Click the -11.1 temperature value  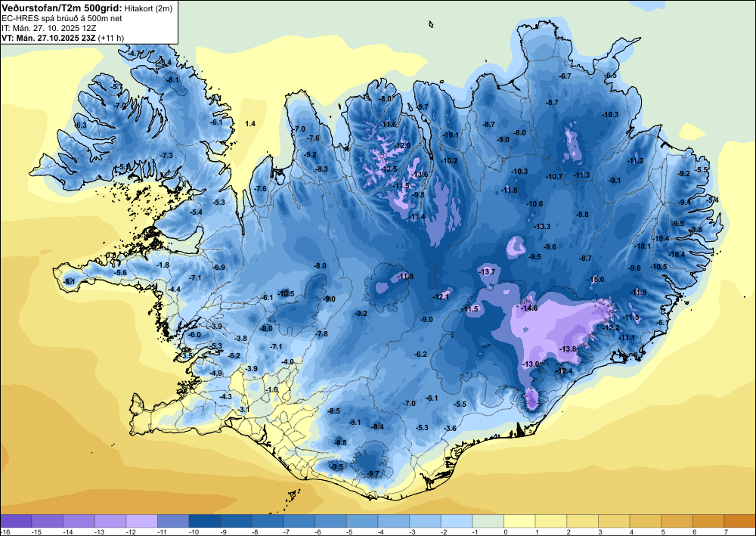tap(627, 337)
